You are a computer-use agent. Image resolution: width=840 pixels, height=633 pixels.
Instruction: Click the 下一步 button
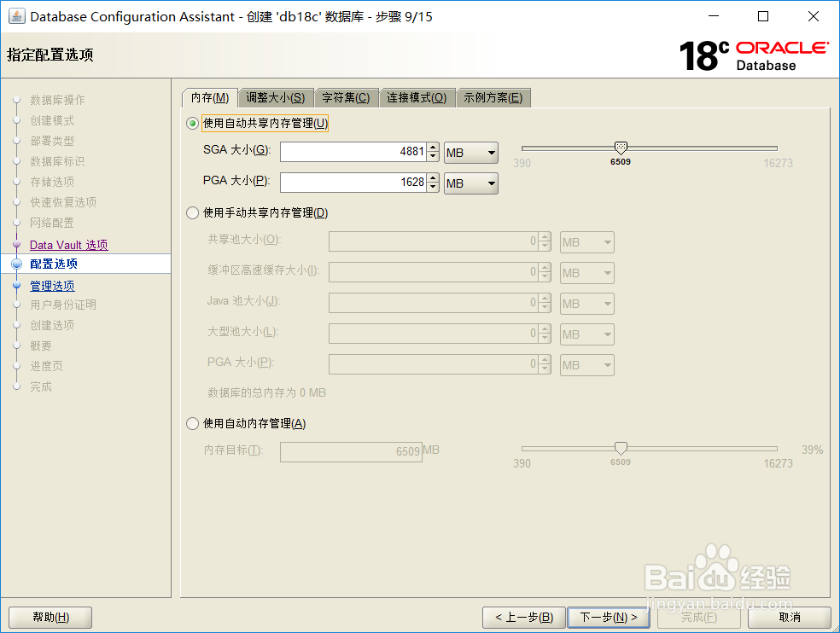(x=608, y=617)
